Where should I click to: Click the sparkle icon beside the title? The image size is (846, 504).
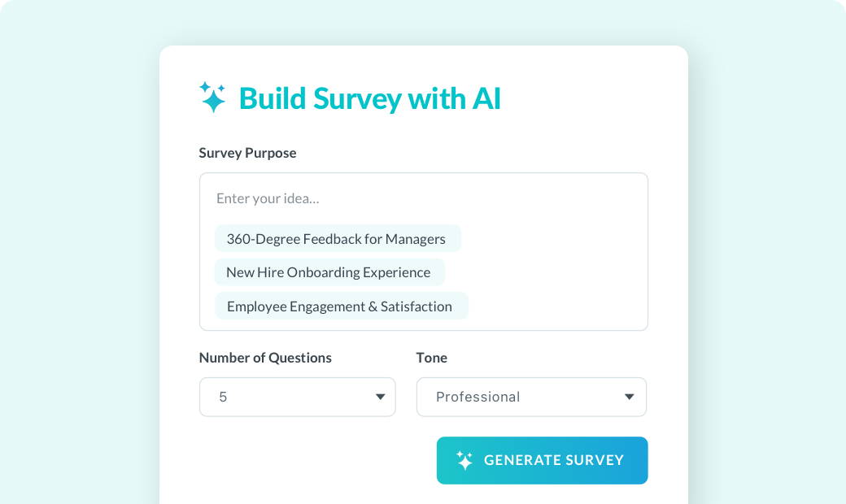212,97
